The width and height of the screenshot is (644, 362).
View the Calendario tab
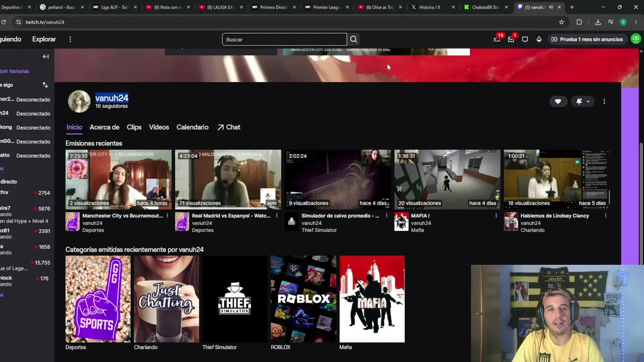click(192, 127)
